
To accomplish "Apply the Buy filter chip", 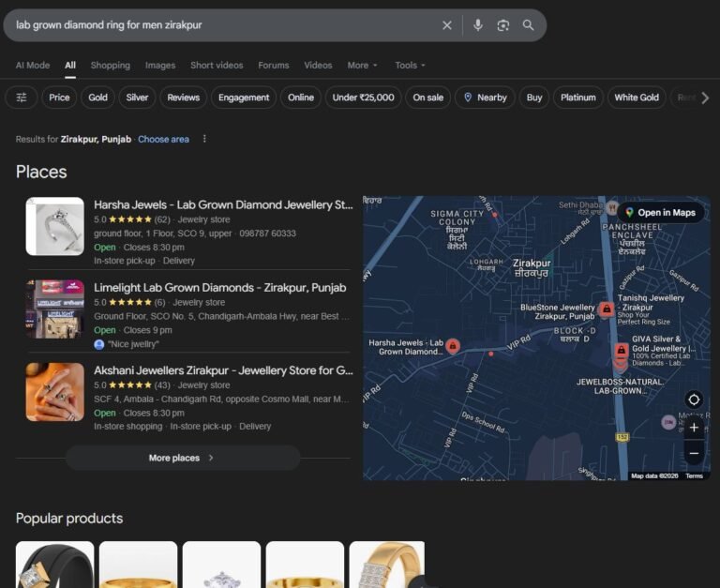I will [534, 98].
